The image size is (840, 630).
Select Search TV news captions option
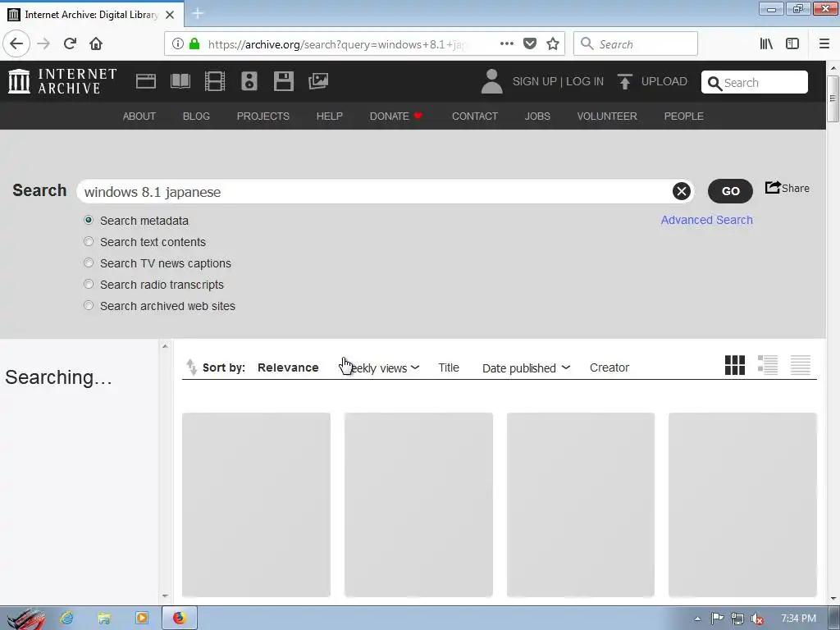[x=89, y=263]
